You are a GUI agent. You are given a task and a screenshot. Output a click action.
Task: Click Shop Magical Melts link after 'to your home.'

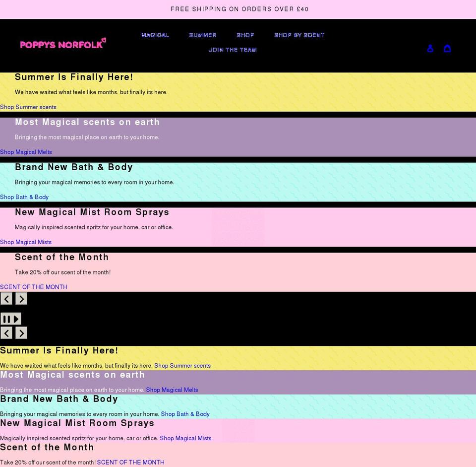point(172,390)
